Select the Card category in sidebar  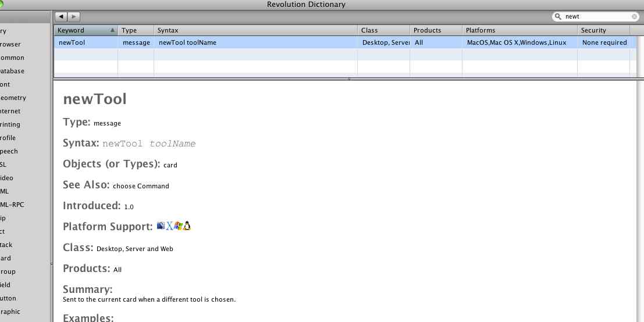pos(5,258)
